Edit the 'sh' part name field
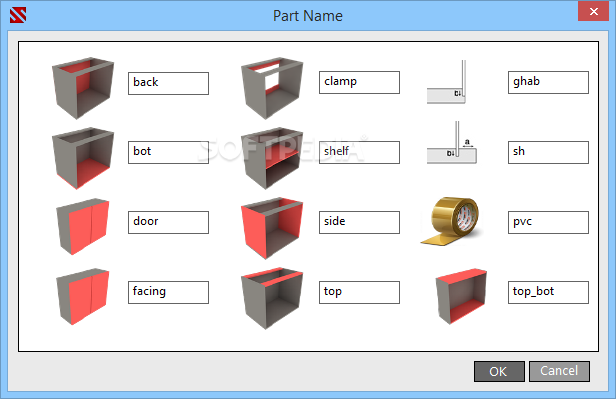616x399 pixels. pos(548,152)
